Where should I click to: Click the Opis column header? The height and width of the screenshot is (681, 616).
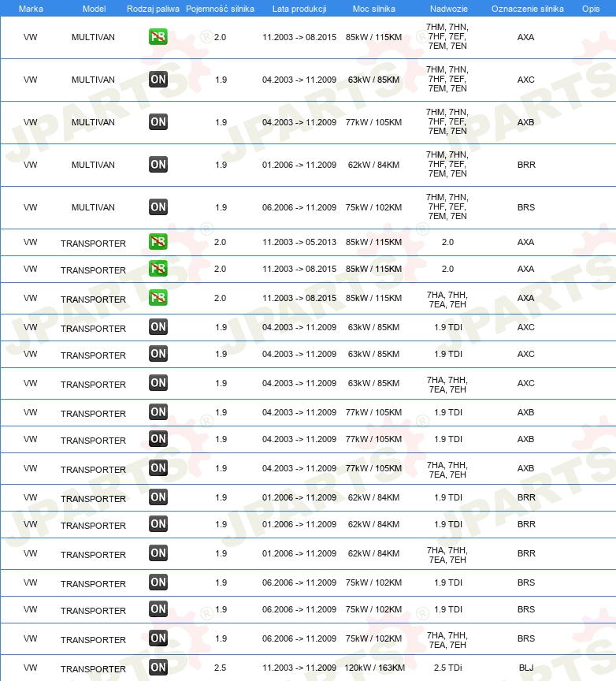click(x=591, y=9)
